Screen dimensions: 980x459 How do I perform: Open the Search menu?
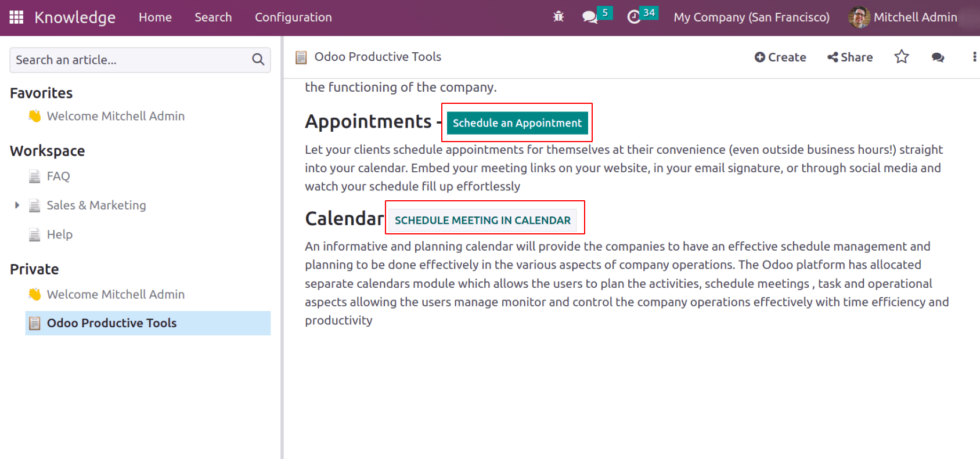(213, 17)
